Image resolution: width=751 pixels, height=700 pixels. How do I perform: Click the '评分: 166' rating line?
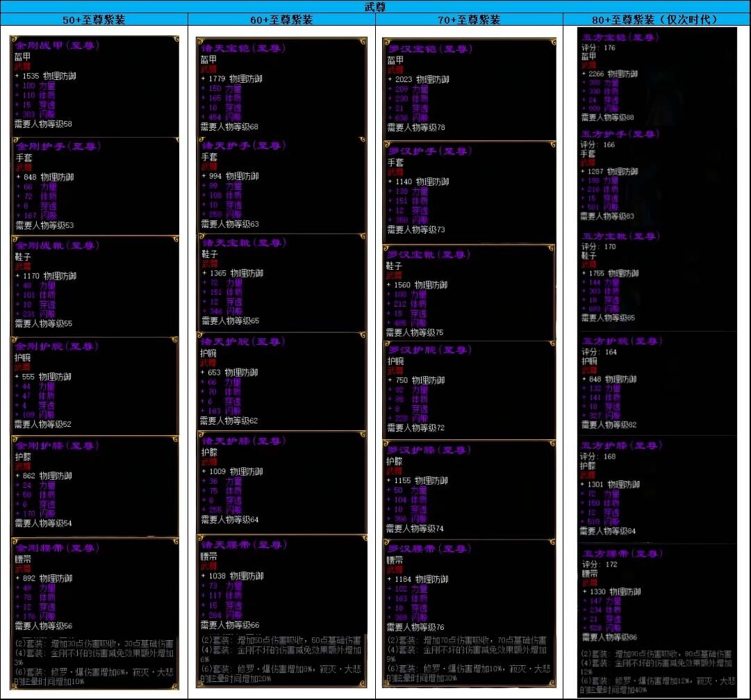point(597,144)
